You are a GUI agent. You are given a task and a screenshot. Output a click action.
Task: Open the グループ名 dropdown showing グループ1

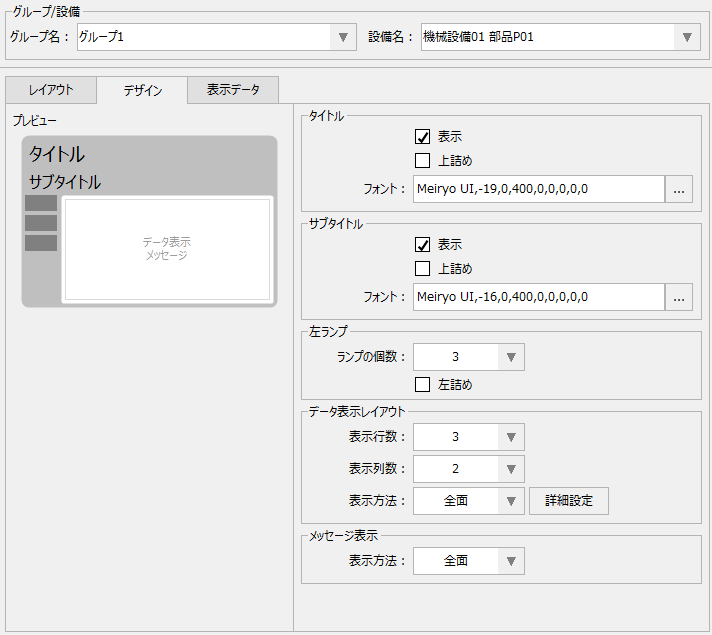tap(217, 37)
